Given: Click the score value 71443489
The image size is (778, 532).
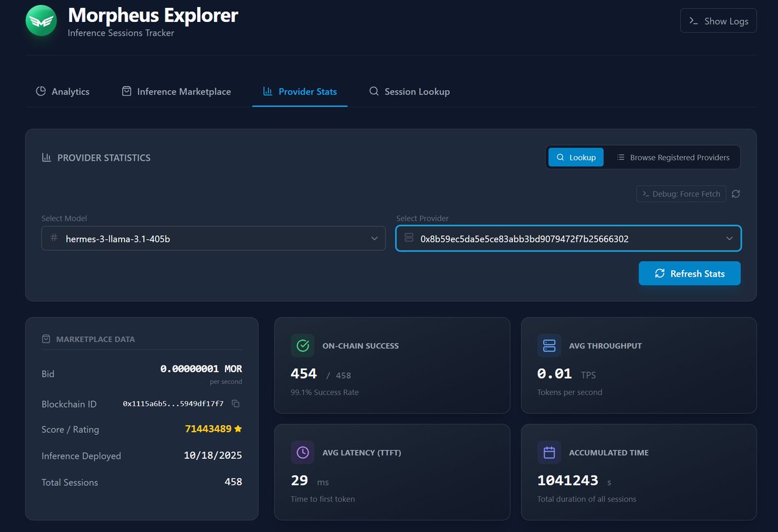Looking at the screenshot, I should tap(207, 429).
